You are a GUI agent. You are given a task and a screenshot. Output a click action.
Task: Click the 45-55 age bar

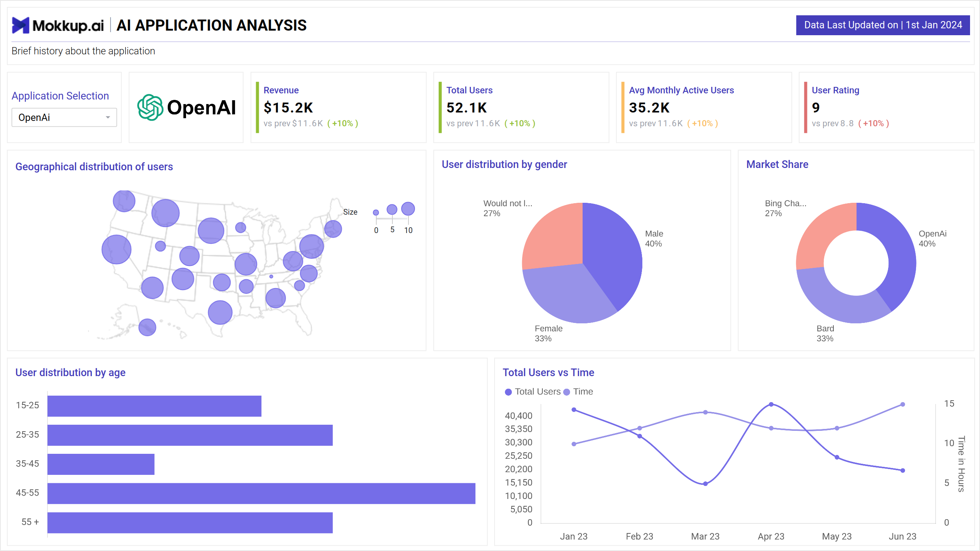(261, 493)
